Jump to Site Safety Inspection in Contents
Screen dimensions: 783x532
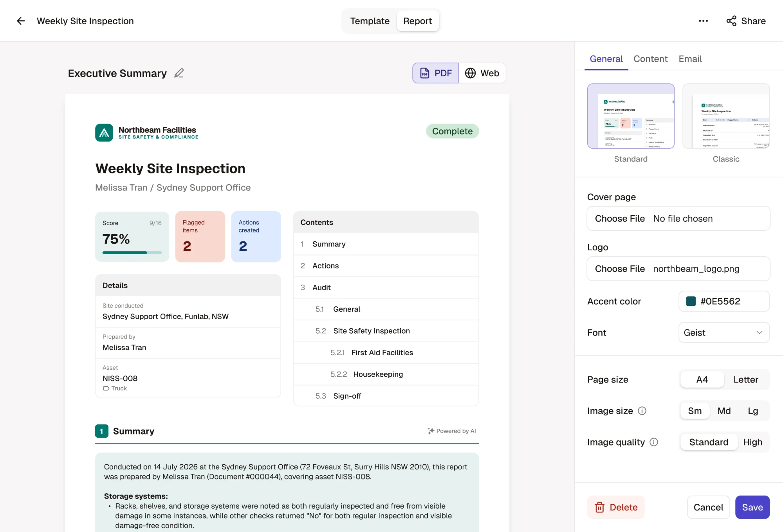pyautogui.click(x=386, y=331)
